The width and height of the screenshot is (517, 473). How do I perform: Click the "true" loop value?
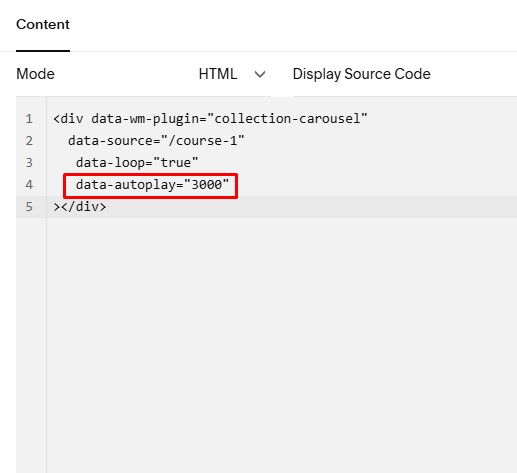pyautogui.click(x=175, y=162)
